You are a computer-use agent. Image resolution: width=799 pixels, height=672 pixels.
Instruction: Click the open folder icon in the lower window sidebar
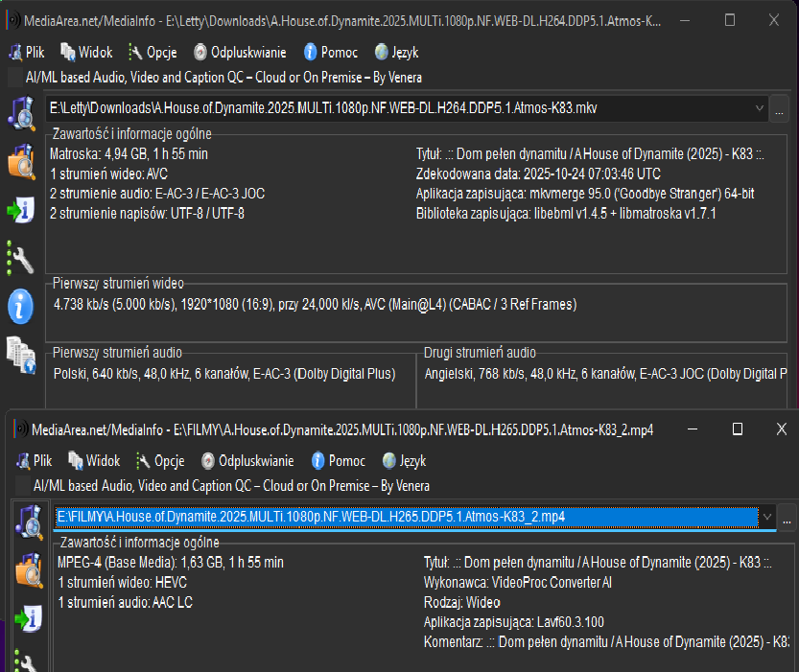[28, 570]
